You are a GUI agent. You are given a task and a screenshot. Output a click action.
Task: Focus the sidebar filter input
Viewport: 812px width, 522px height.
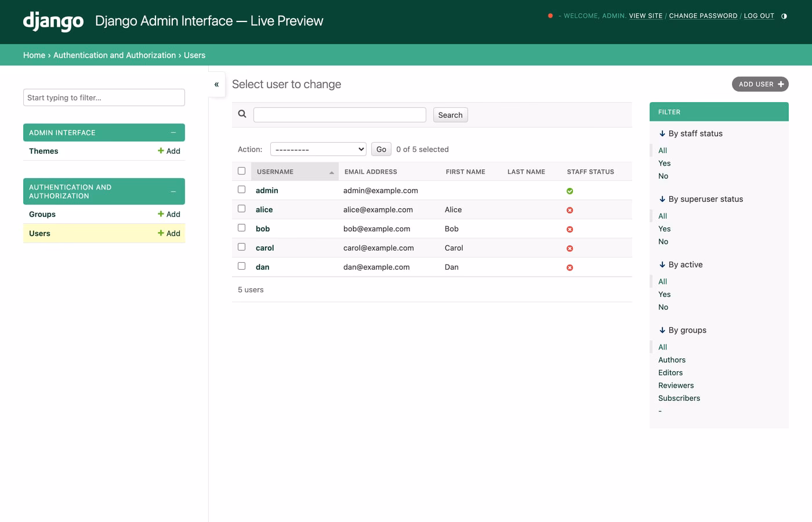(x=104, y=97)
